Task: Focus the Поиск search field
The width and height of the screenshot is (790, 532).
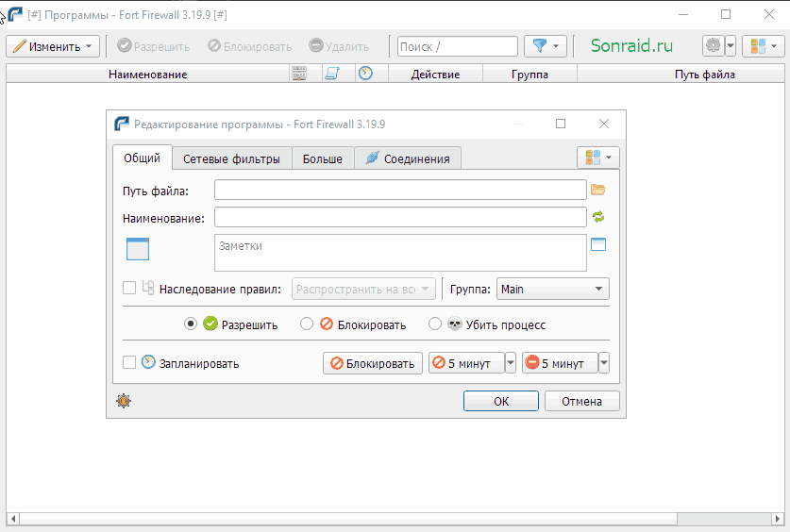Action: (458, 46)
